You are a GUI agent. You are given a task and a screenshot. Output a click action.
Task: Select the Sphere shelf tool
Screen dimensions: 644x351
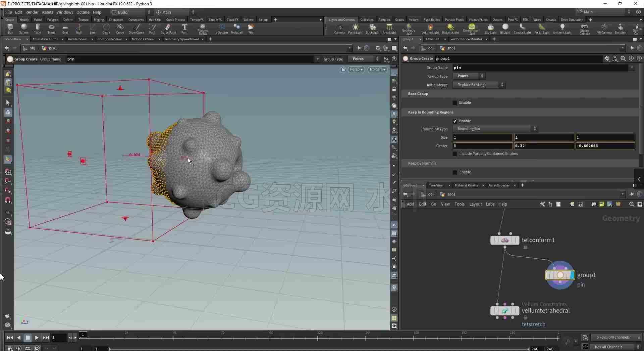[x=24, y=29]
